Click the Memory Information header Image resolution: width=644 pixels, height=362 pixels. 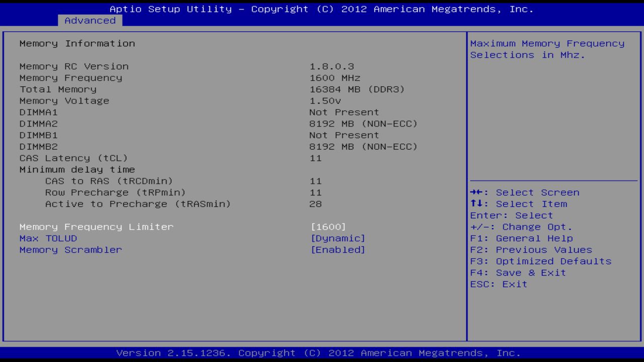[77, 43]
